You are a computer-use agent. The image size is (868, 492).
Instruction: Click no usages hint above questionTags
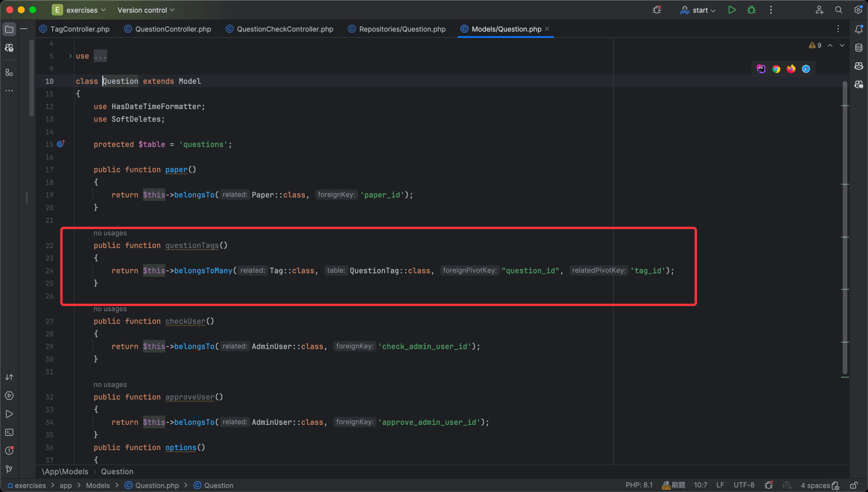110,233
